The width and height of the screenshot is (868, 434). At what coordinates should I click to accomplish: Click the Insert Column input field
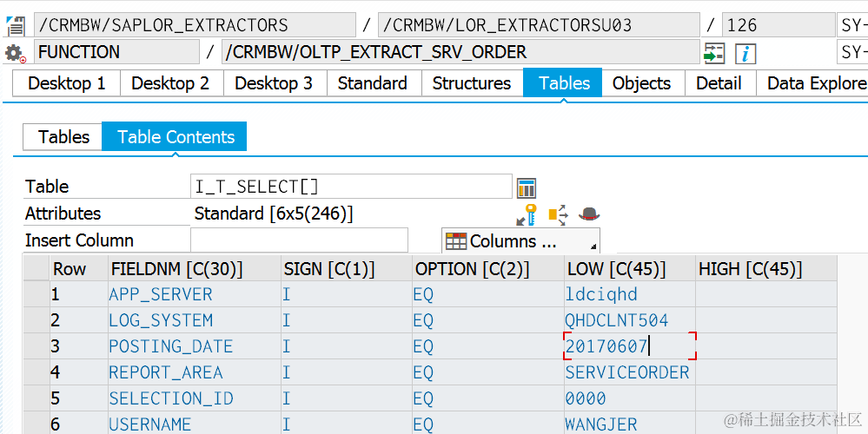tap(299, 240)
